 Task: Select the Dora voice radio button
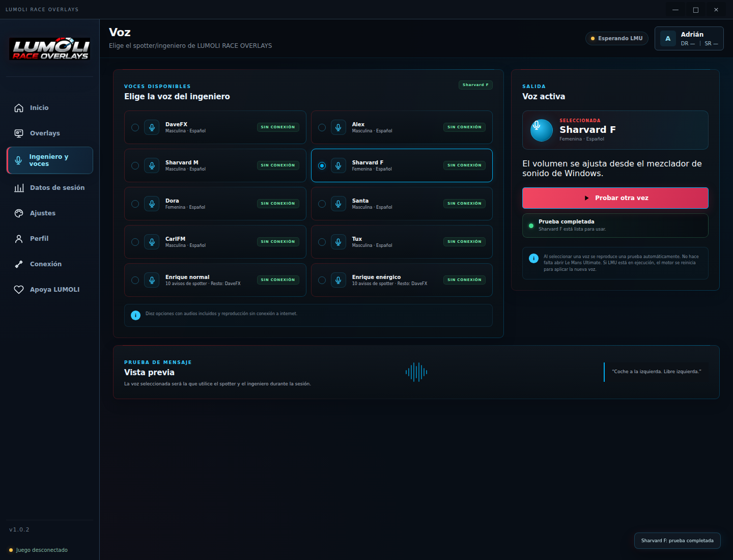tap(135, 204)
